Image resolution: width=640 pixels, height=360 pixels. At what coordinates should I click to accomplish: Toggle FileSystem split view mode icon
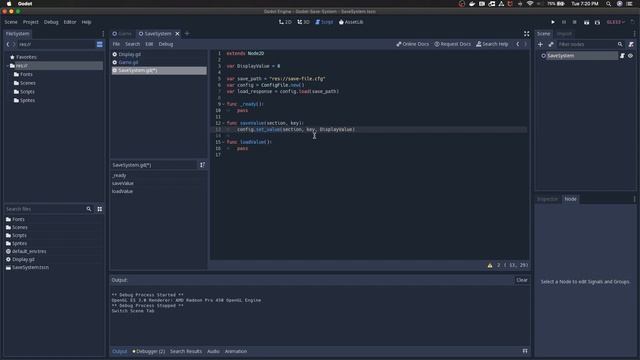pyautogui.click(x=100, y=44)
